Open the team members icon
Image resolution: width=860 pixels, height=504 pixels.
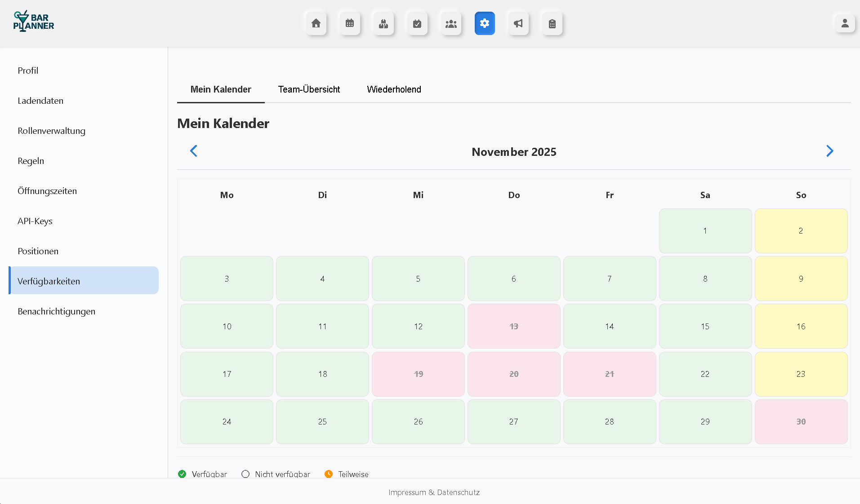click(x=451, y=23)
